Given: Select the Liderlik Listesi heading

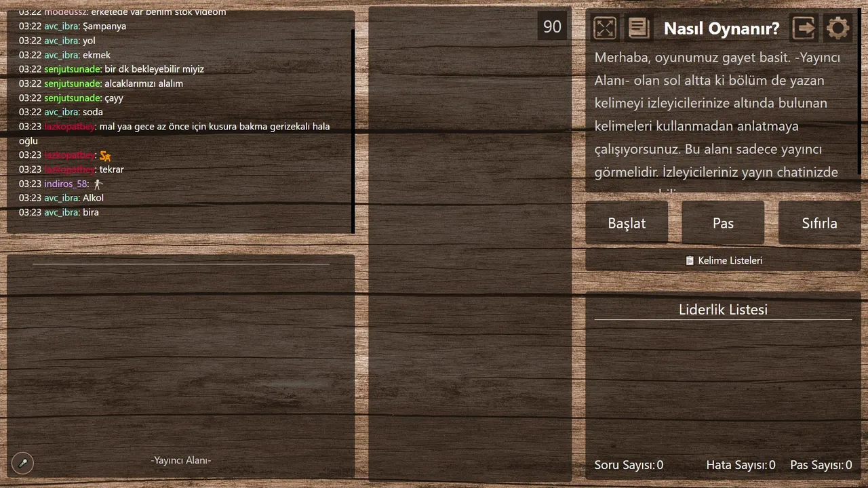Looking at the screenshot, I should pyautogui.click(x=723, y=310).
